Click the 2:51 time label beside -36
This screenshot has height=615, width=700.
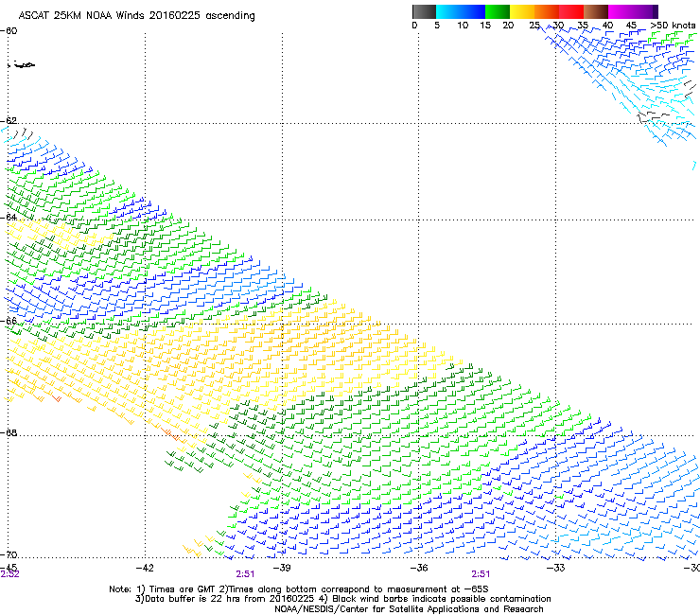pyautogui.click(x=481, y=574)
